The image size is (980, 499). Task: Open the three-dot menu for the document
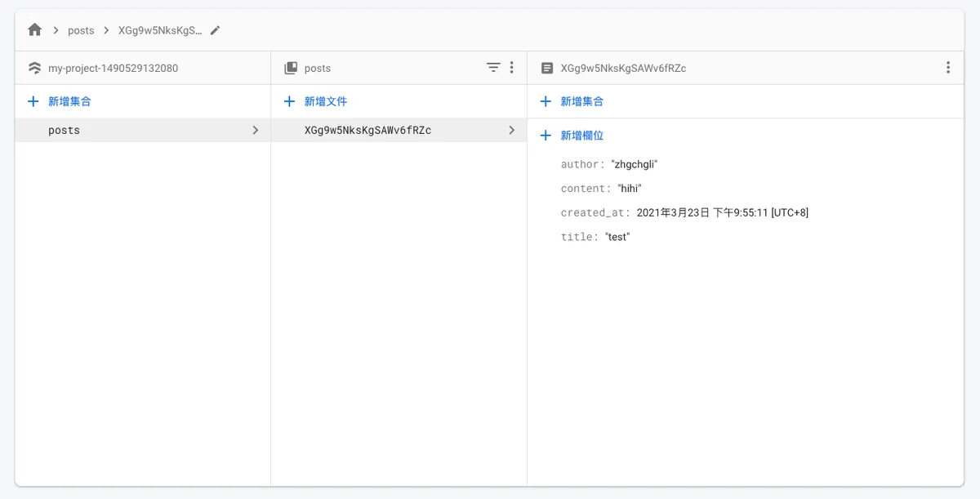[x=947, y=68]
